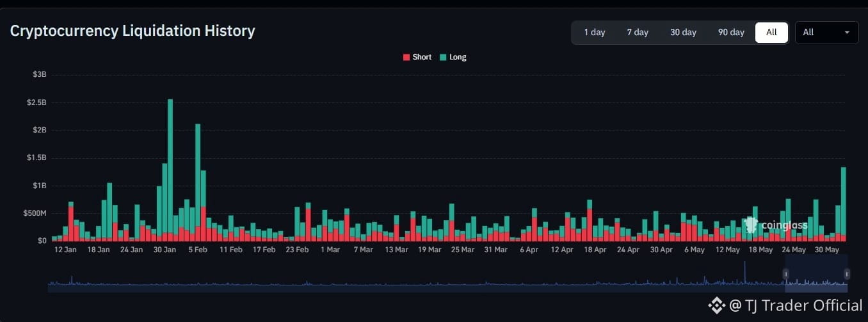Click the 30 Jan date label
Viewport: 868px width, 322px height.
[165, 250]
